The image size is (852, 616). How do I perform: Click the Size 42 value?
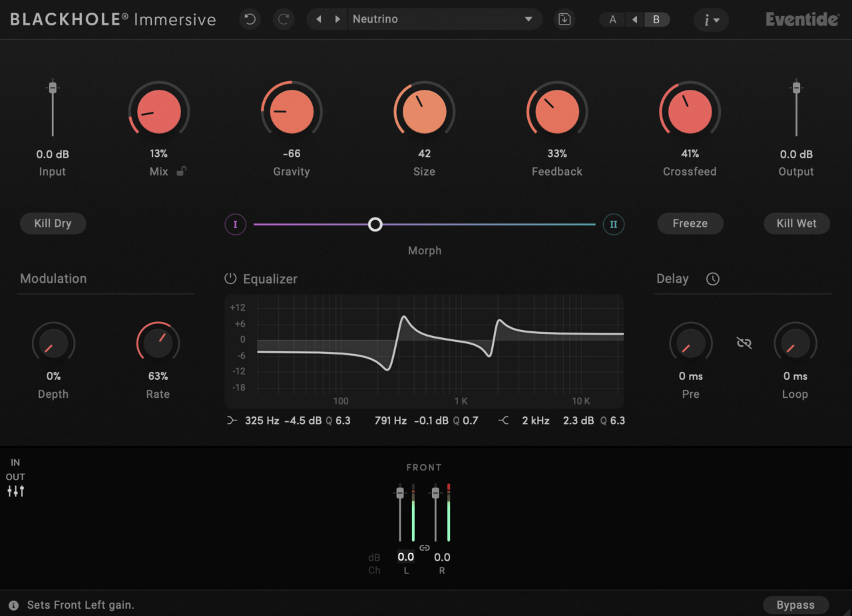tap(425, 154)
